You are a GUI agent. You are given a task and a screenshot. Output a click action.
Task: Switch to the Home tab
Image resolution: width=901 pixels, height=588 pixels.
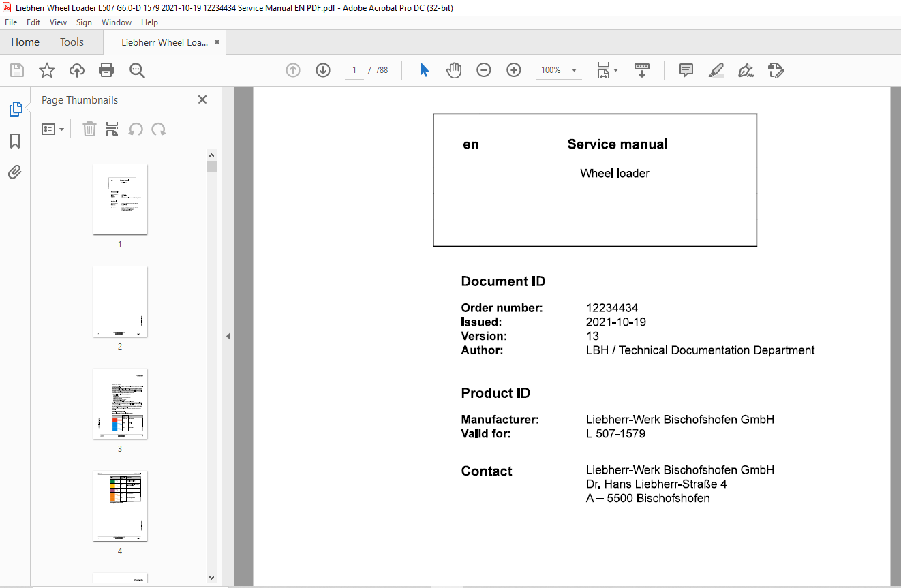tap(25, 42)
